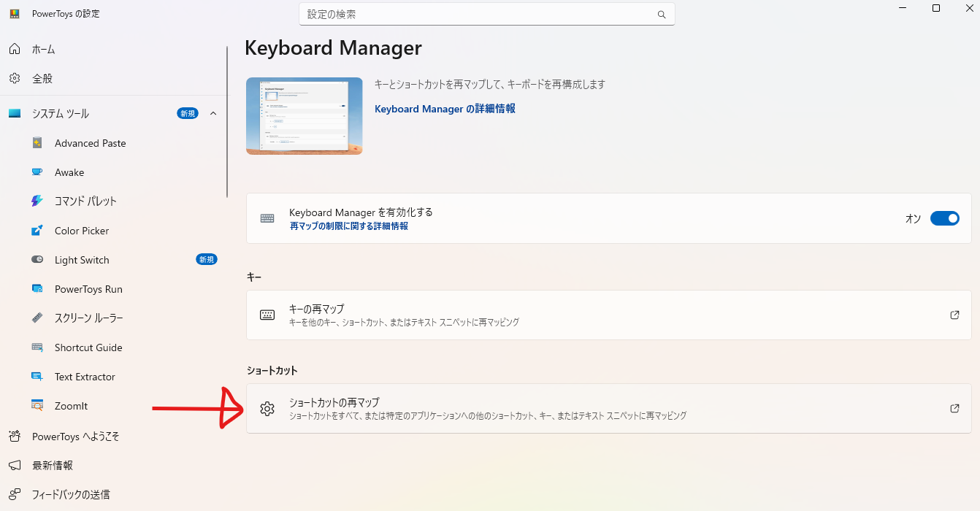
Task: Open the キーの再マップ card
Action: tap(609, 315)
